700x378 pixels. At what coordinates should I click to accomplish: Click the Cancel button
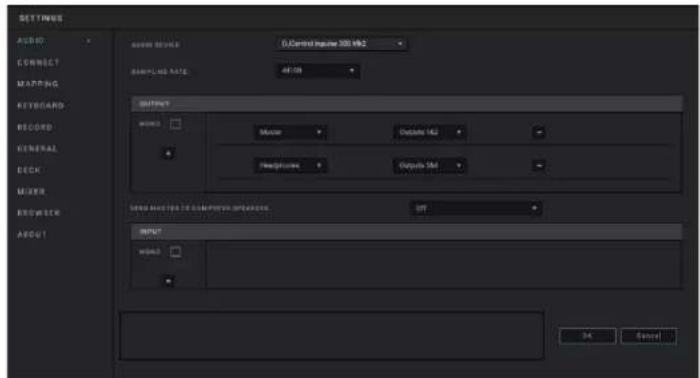tap(649, 336)
